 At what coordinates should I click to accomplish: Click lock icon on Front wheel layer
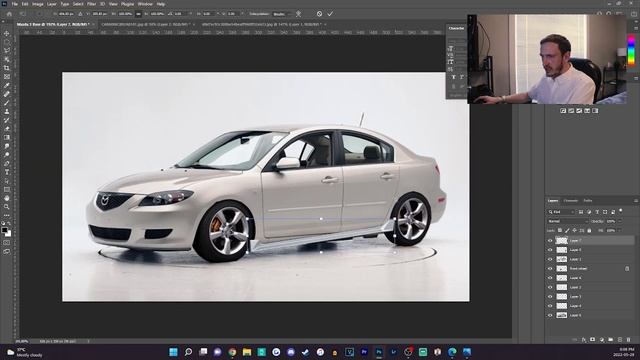point(627,269)
